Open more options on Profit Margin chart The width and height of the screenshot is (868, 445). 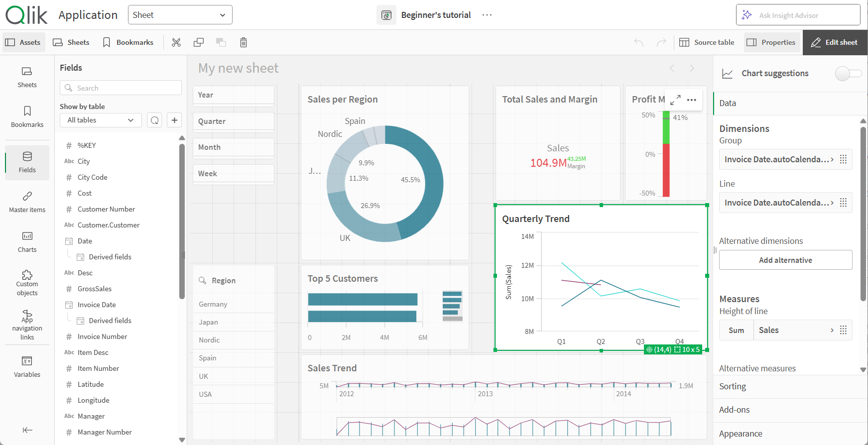pyautogui.click(x=692, y=100)
